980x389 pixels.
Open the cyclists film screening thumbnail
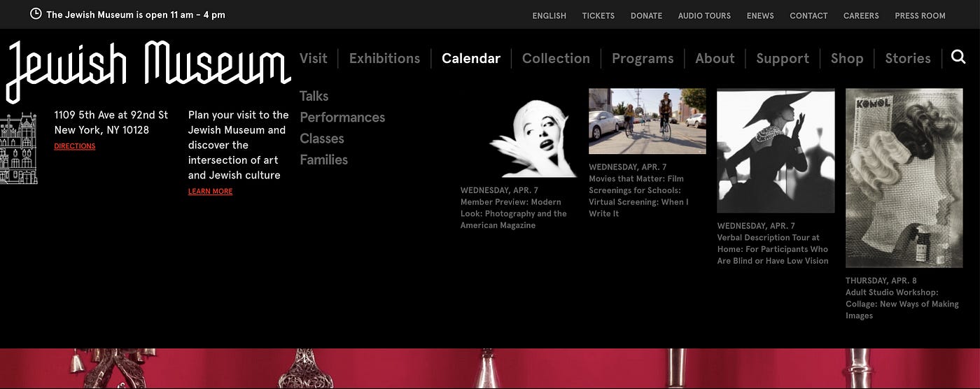click(647, 121)
